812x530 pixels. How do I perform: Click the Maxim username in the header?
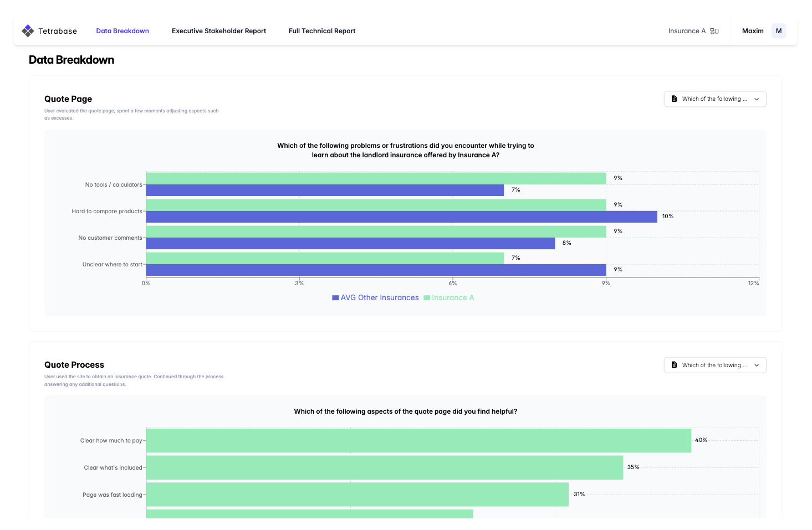tap(753, 31)
